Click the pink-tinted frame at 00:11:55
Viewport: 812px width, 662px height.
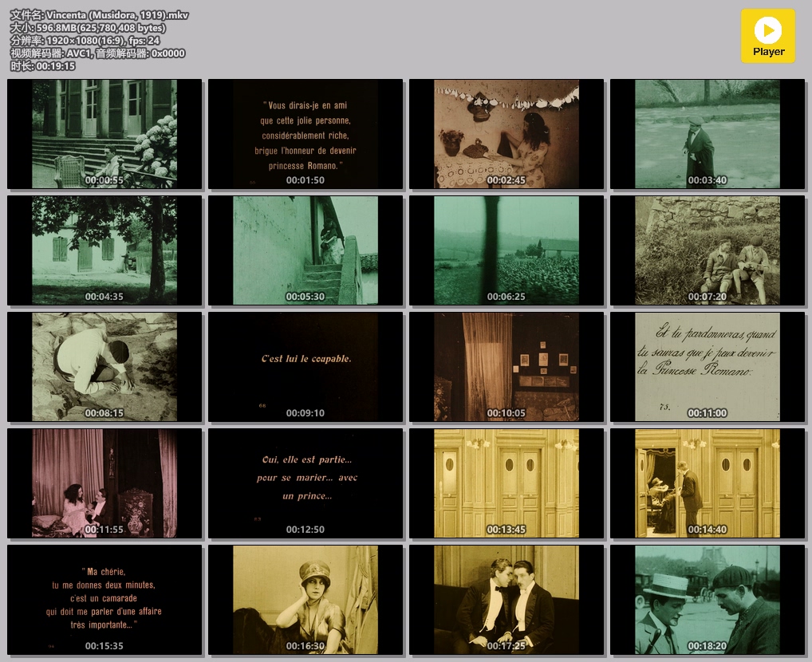[x=105, y=483]
